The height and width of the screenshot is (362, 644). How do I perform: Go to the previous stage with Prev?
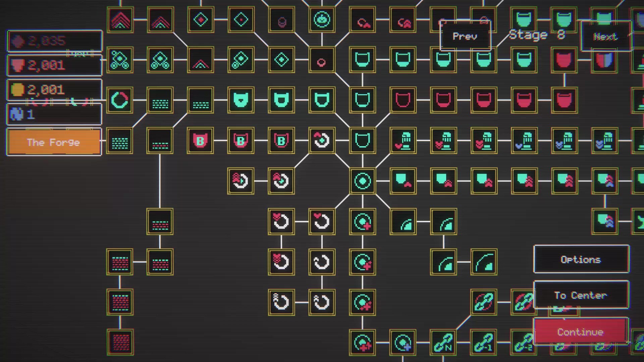point(465,36)
